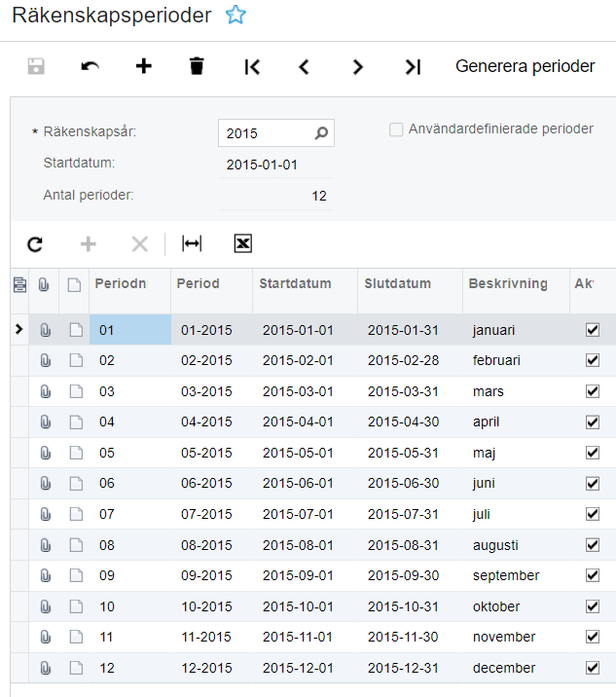Remove row with grid X icon
Viewport: 616px width, 697px height.
pos(140,244)
